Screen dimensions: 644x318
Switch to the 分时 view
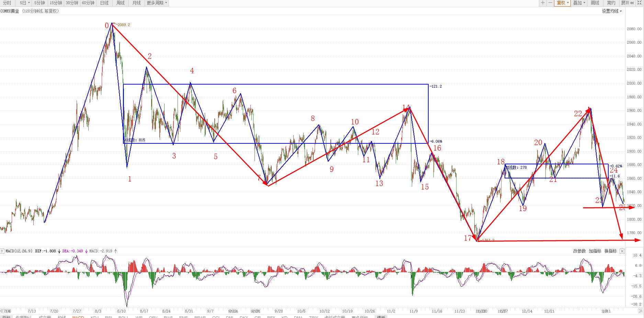click(x=7, y=3)
